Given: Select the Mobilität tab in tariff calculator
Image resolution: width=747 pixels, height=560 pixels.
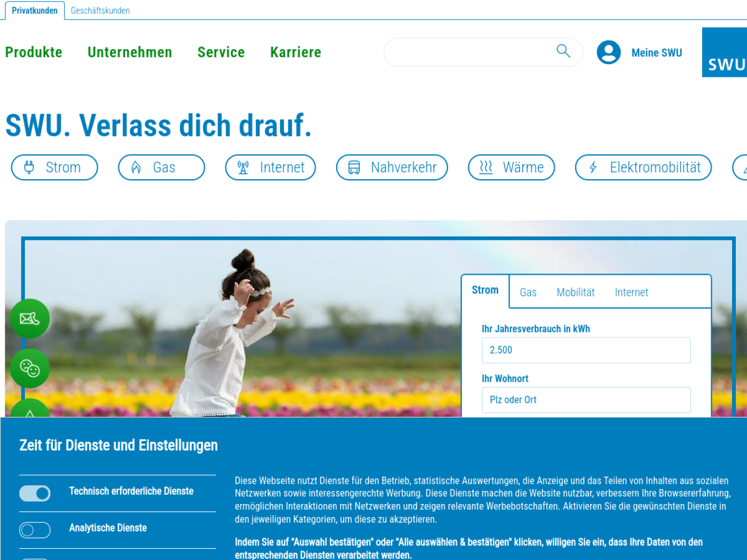Looking at the screenshot, I should click(x=576, y=292).
